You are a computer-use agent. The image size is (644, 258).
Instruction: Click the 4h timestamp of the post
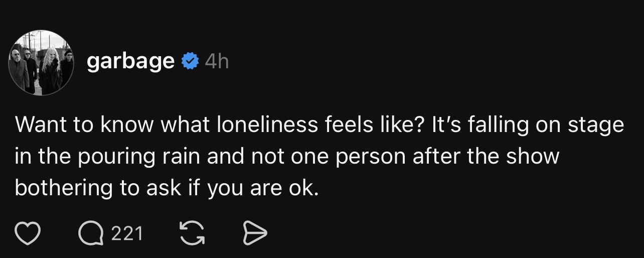coord(217,62)
